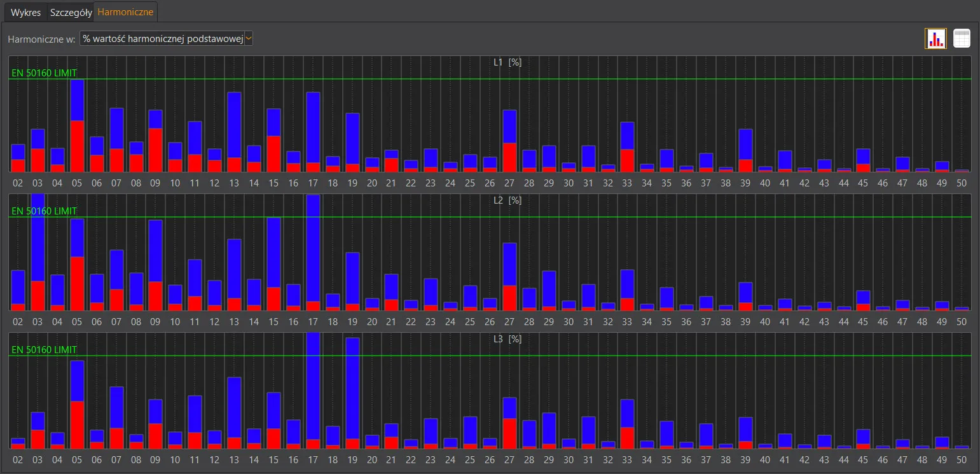Open the Szczegóły tab
This screenshot has height=474, width=980.
[x=71, y=12]
